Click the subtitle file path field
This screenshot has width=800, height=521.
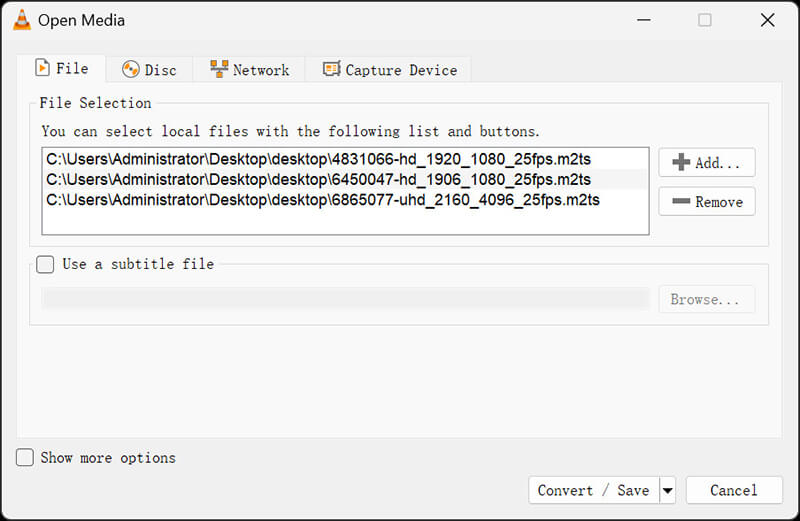pos(345,299)
